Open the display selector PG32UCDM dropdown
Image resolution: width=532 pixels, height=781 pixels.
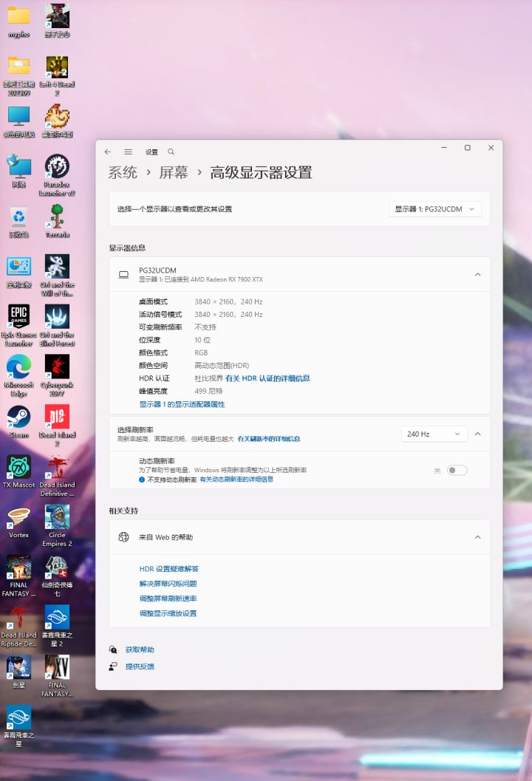tap(435, 209)
